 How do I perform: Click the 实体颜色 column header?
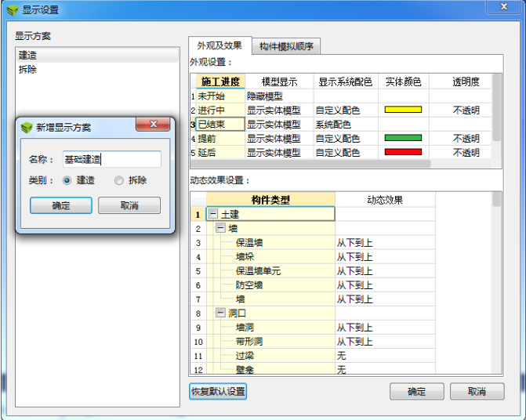403,81
